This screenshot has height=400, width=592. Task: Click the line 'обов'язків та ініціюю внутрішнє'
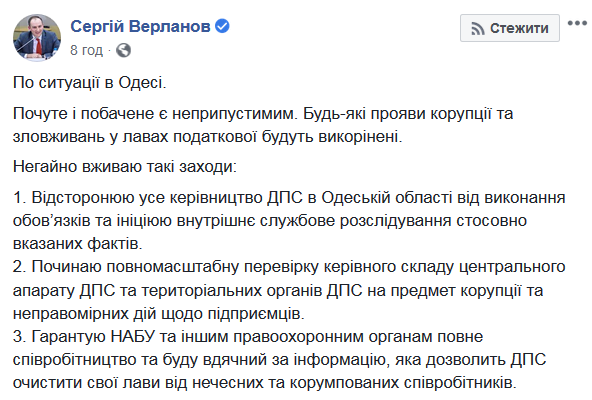270,221
